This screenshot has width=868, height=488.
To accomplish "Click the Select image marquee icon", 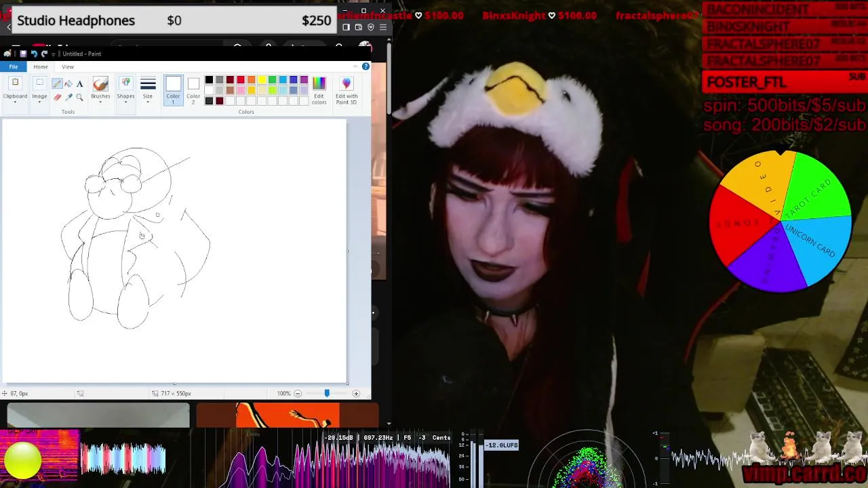I will click(x=39, y=83).
